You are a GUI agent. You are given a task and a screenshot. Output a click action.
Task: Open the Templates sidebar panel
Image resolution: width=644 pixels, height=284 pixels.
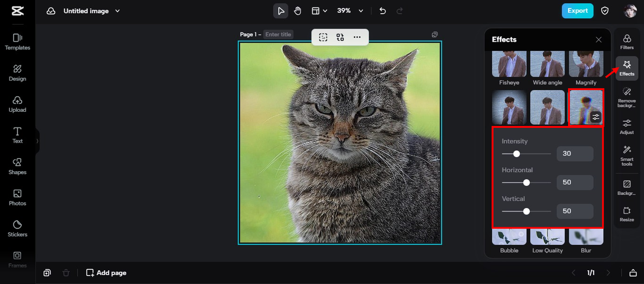click(18, 41)
